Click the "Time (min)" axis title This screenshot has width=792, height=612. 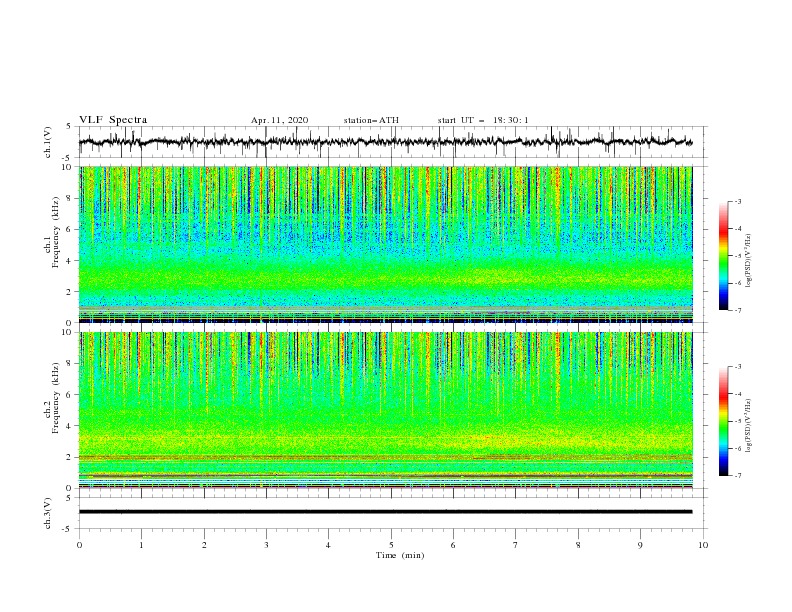(x=400, y=555)
